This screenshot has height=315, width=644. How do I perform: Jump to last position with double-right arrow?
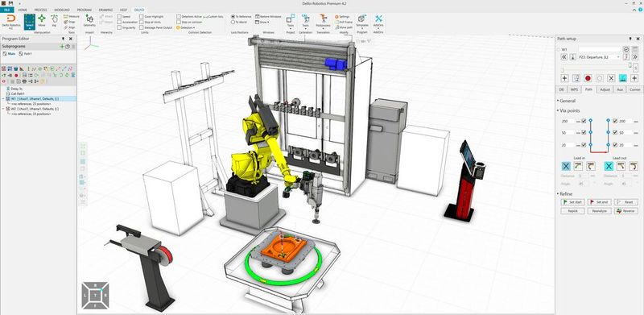635,57
